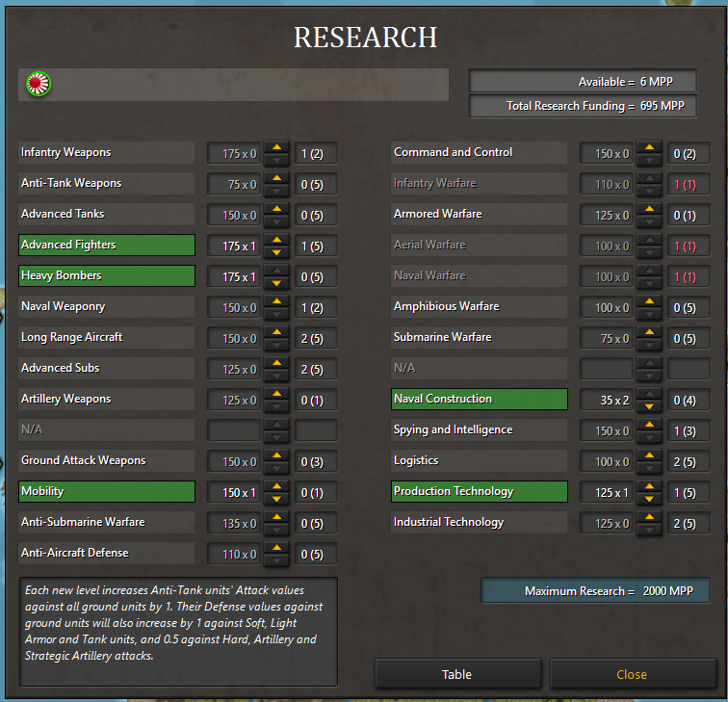Viewport: 728px width, 702px height.
Task: Decrease Heavy Bombers research with down arrow
Action: 276,283
